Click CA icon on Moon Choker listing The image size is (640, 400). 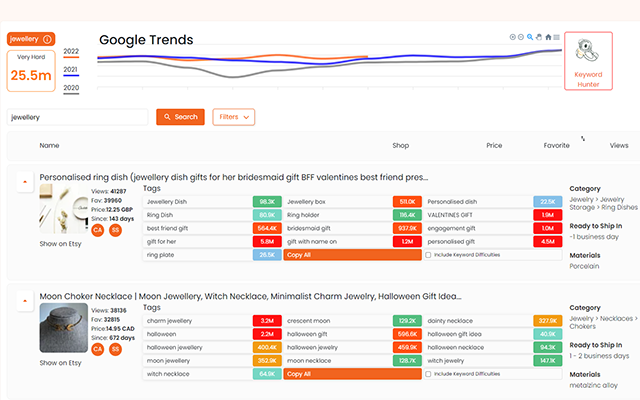point(98,349)
